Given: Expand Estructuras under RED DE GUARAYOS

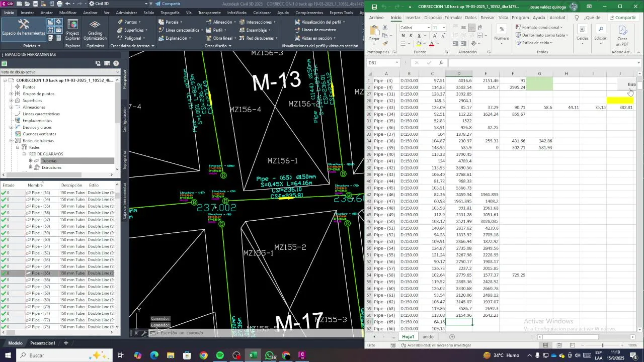Looking at the screenshot, I should (31, 167).
